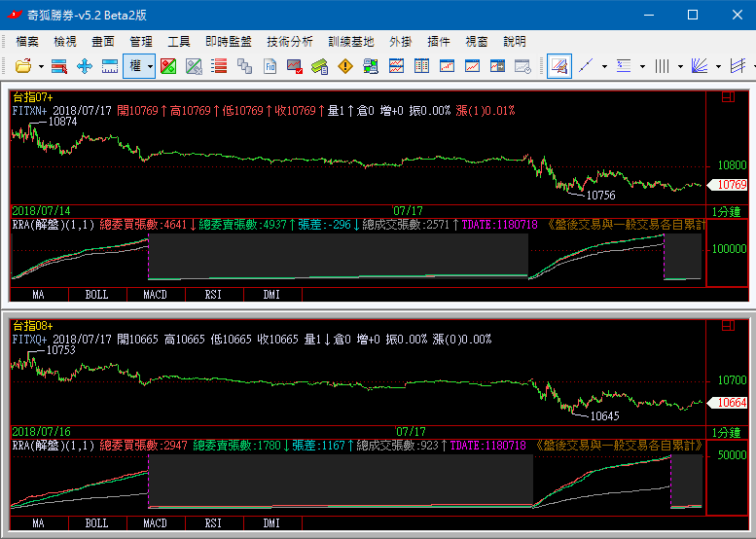Image resolution: width=756 pixels, height=539 pixels.
Task: Expand the dropdown arrow beside open folder
Action: [39, 66]
